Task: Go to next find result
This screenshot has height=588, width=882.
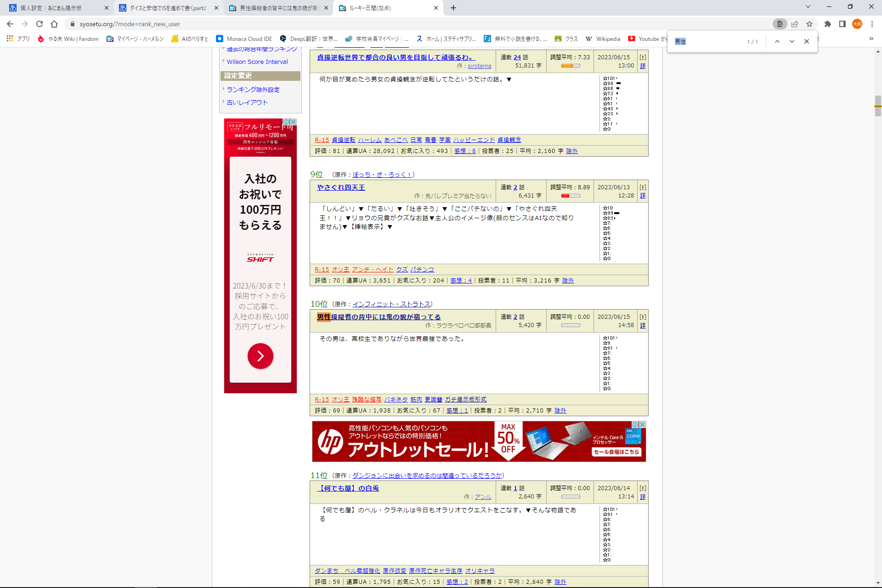Action: click(x=792, y=41)
